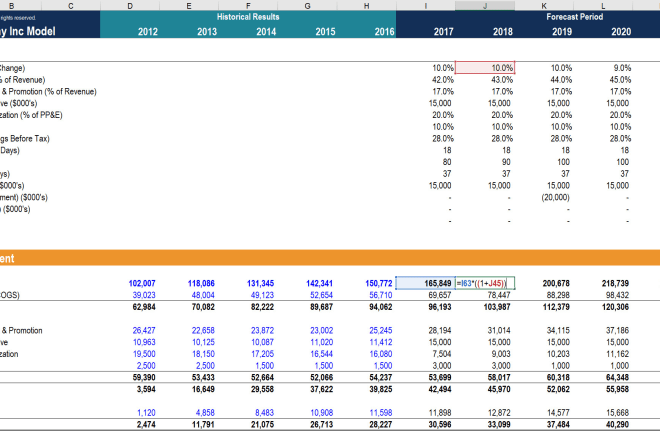
Task: Click the 2015 revenue value 142,341
Action: [x=319, y=283]
